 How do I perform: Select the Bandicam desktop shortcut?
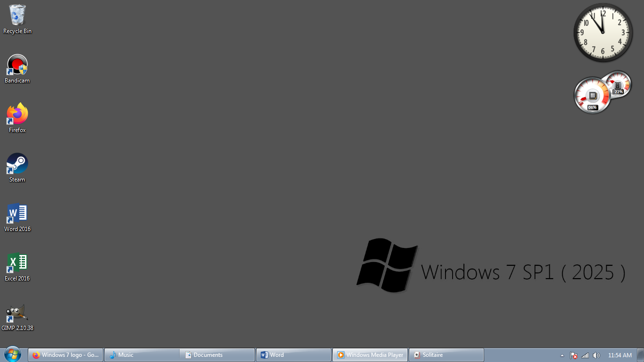point(17,69)
